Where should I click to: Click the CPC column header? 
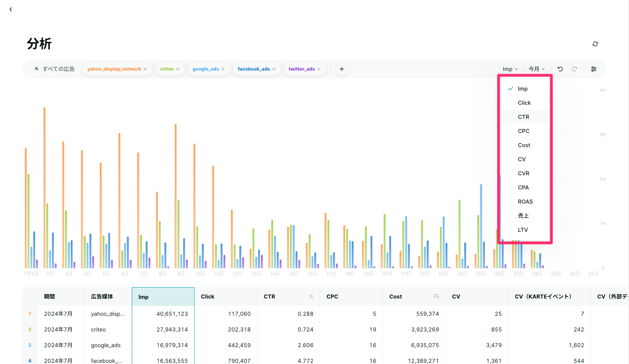[x=352, y=297]
